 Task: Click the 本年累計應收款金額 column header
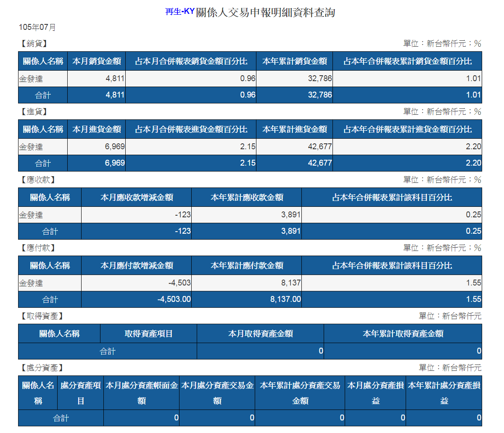click(x=247, y=198)
